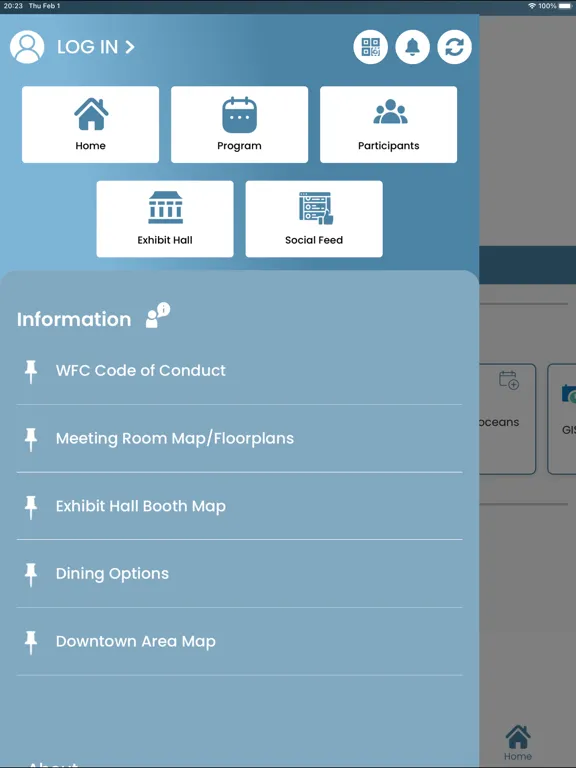Open notifications bell
This screenshot has width=576, height=768.
[x=412, y=47]
